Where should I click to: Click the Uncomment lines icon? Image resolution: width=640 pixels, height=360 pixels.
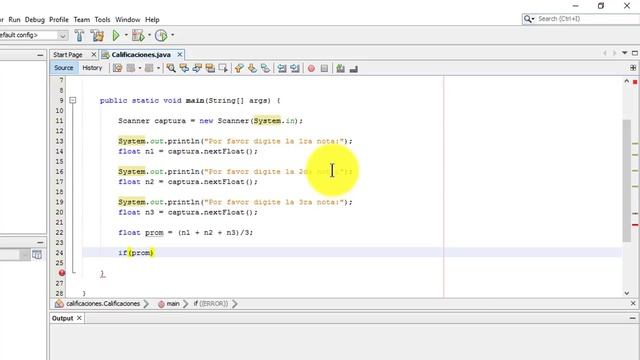[353, 68]
